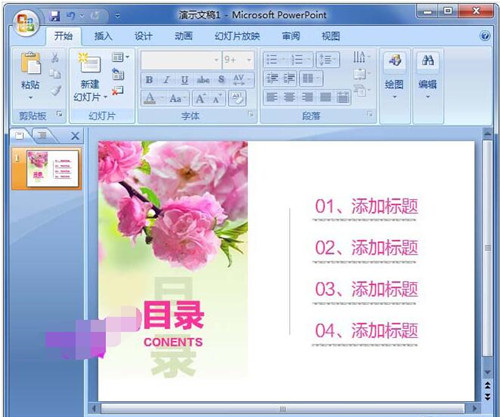Open the slide layout dropdown

tap(120, 57)
